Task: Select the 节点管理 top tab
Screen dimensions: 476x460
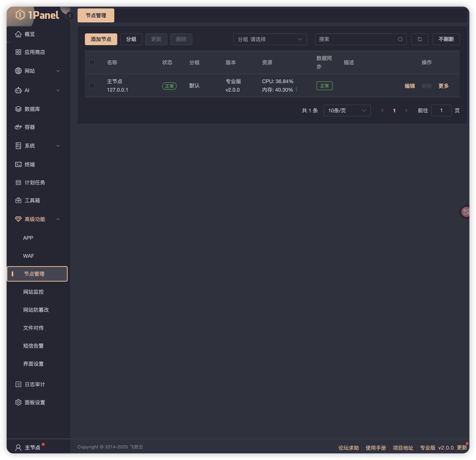Action: 96,16
